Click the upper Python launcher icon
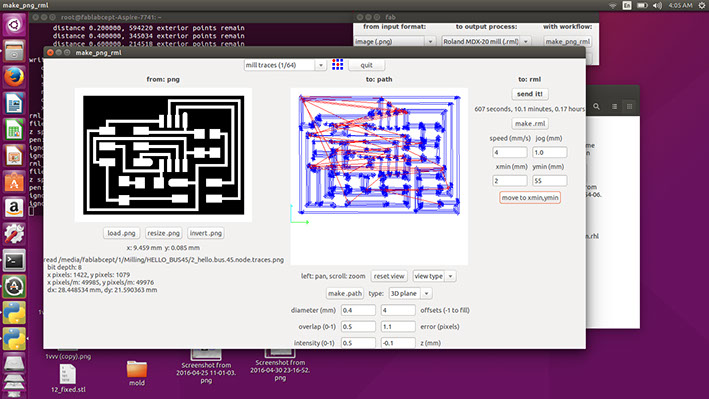 (x=14, y=314)
